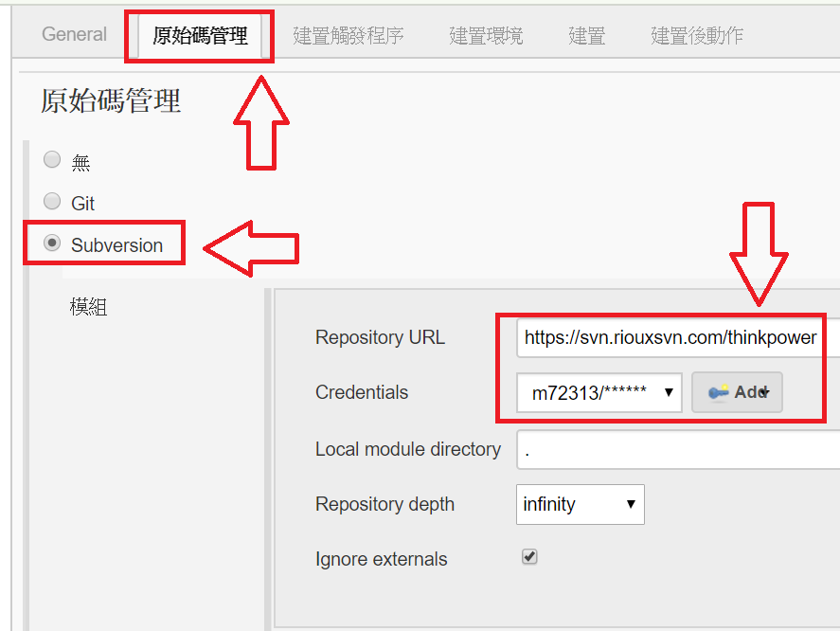Screen dimensions: 840x631
Task: Select the 無 (none) option
Action: click(x=52, y=158)
